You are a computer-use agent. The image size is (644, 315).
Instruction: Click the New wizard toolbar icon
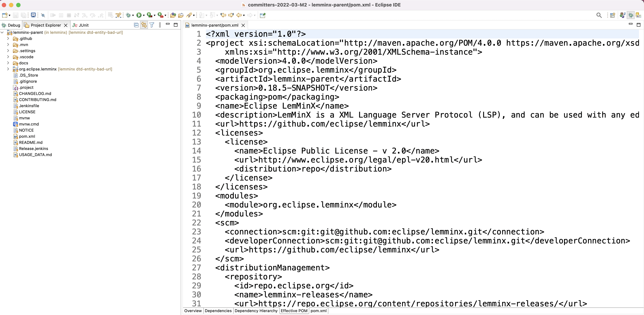coord(4,15)
